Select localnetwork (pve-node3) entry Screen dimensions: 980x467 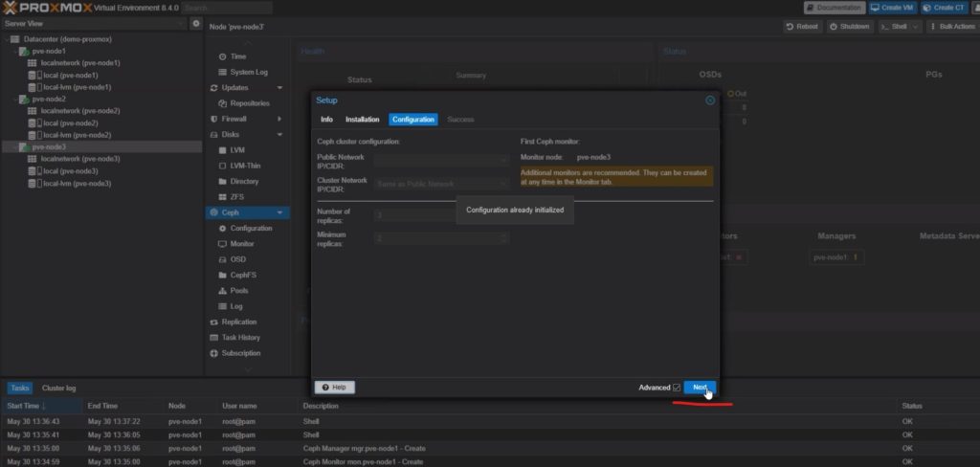(x=80, y=160)
